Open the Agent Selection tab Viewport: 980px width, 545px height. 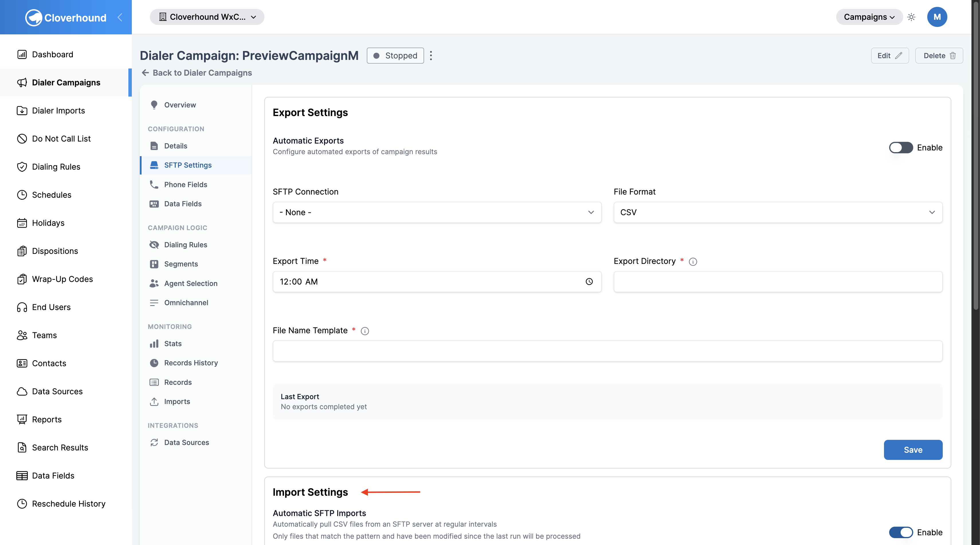coord(195,283)
